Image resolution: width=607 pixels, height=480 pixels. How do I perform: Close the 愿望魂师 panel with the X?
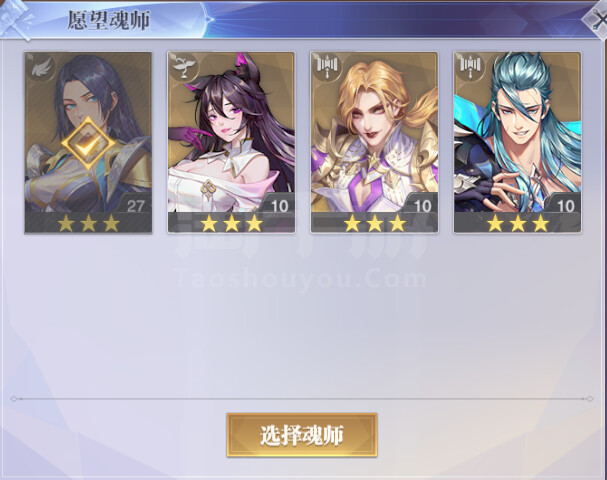(596, 19)
